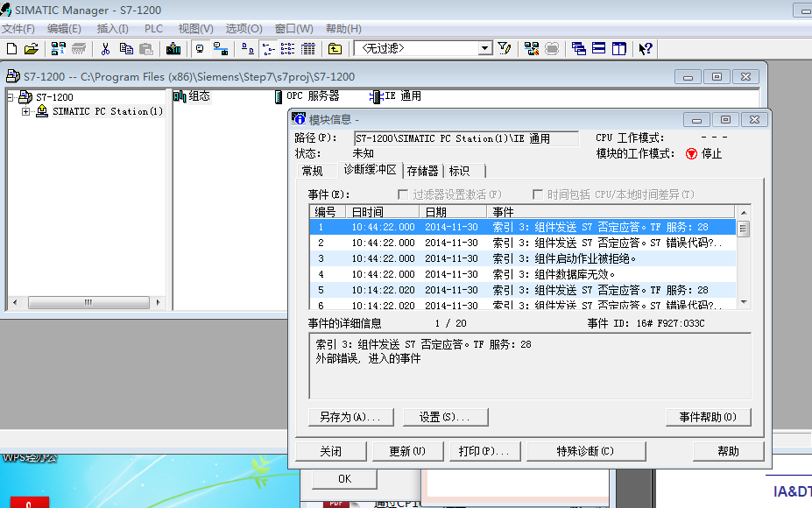Tile windows horizontally toolbar icon
The height and width of the screenshot is (508, 812).
point(598,49)
